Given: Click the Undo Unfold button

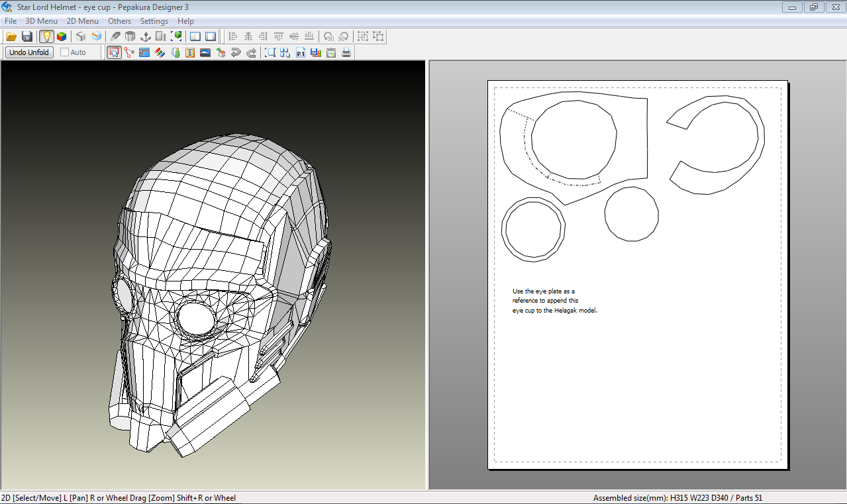Looking at the screenshot, I should pos(29,52).
